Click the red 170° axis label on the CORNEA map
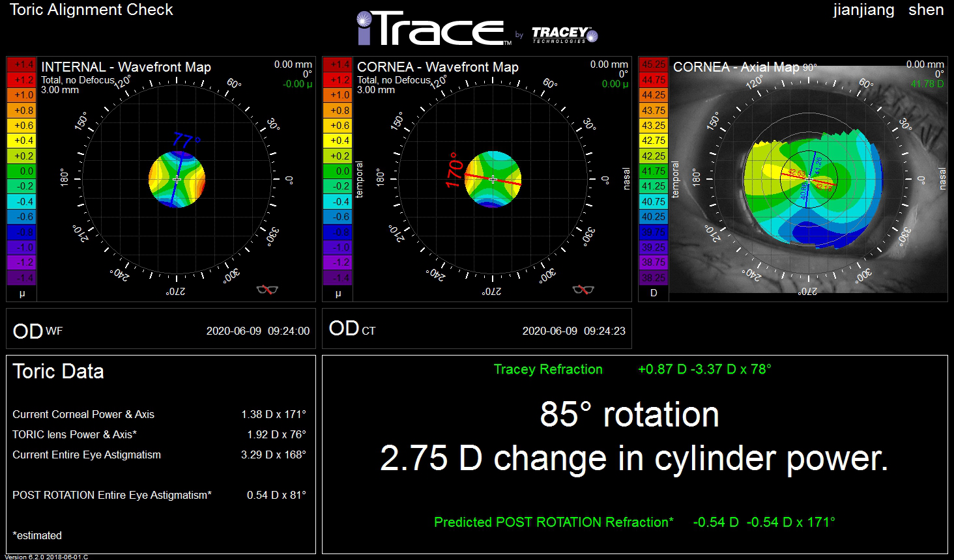The width and height of the screenshot is (954, 560). (x=454, y=171)
